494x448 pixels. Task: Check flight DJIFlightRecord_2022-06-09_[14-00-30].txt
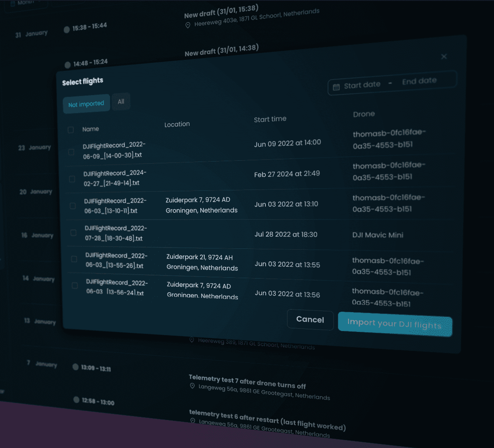click(71, 152)
